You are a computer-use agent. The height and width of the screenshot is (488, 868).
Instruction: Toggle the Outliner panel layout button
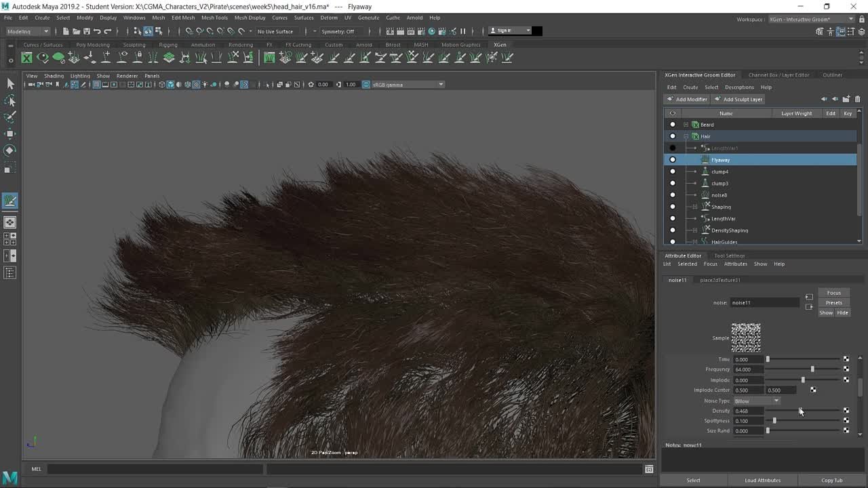pyautogui.click(x=10, y=272)
